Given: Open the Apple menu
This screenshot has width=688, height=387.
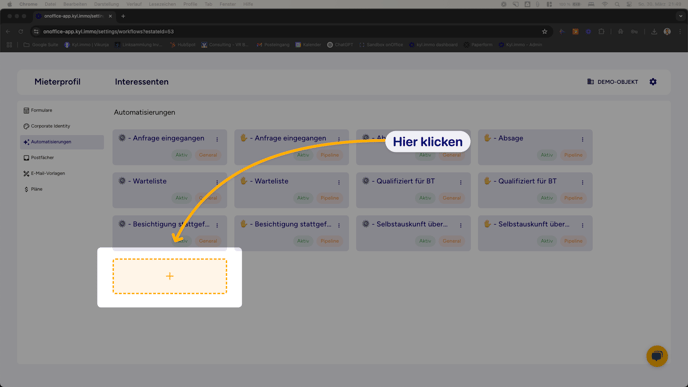Looking at the screenshot, I should click(x=9, y=4).
